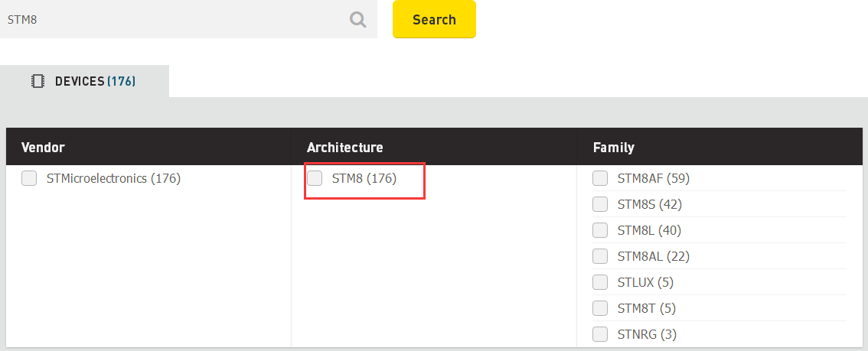Check the STMicroelectronics vendor checkbox
Screen dimensions: 868x351
tap(29, 179)
